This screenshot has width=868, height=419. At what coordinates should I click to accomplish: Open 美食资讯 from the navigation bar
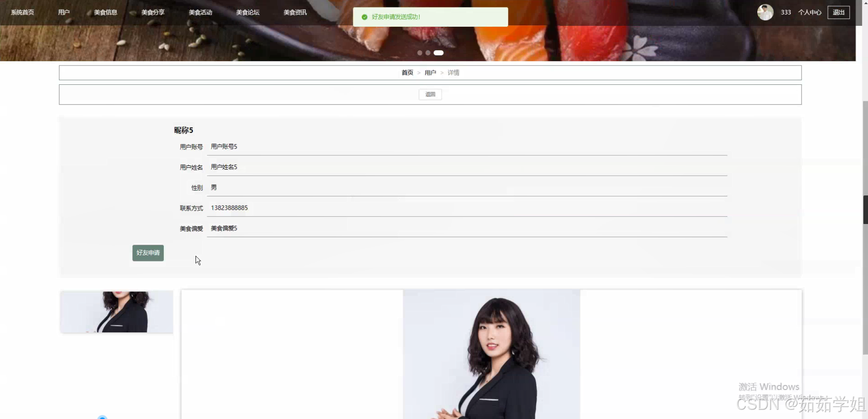pyautogui.click(x=295, y=12)
